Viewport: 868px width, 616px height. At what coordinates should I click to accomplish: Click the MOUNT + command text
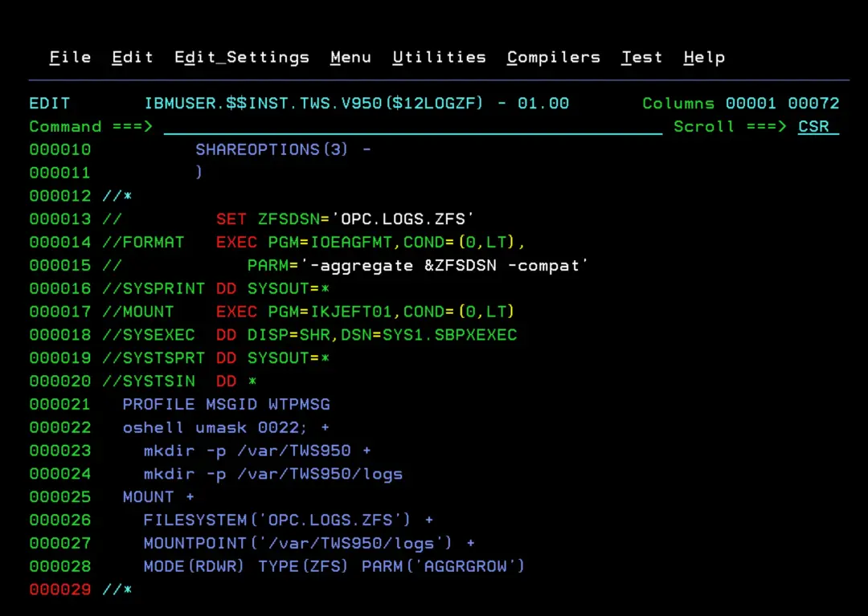pyautogui.click(x=158, y=498)
